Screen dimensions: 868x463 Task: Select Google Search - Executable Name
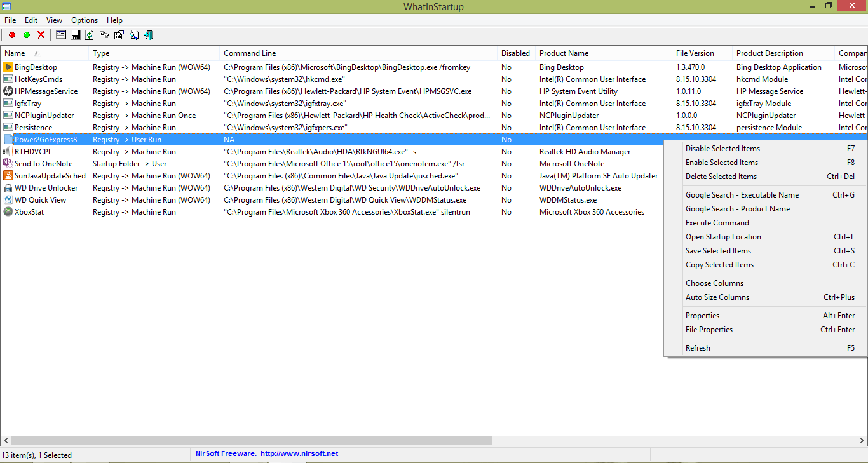coord(764,195)
